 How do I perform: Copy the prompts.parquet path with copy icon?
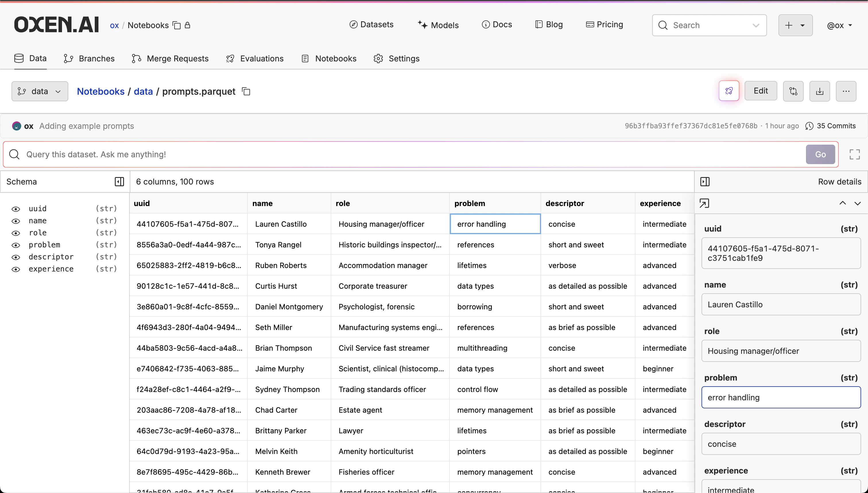pos(246,91)
